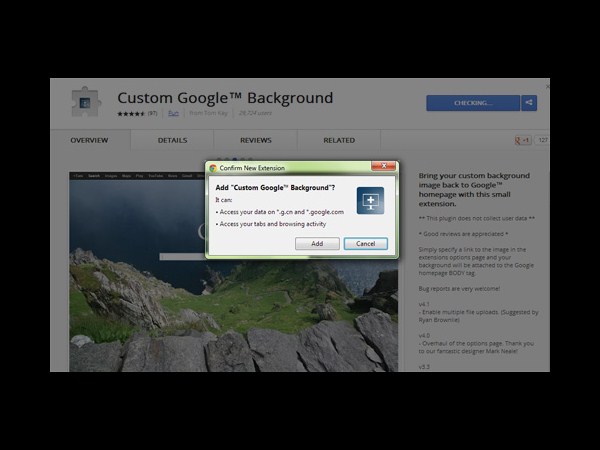Open the Fun category link
This screenshot has width=600, height=450.
(173, 113)
